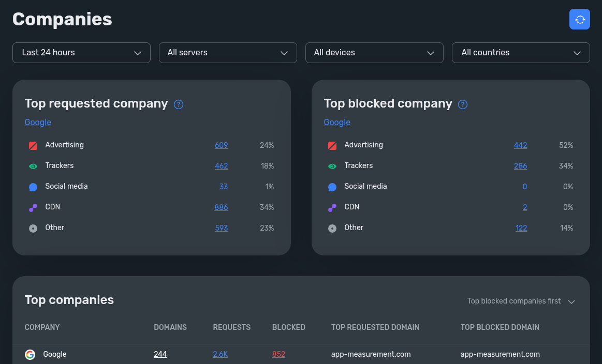Click CDN icon in Top blocked company
Image resolution: width=602 pixels, height=364 pixels.
click(x=332, y=207)
